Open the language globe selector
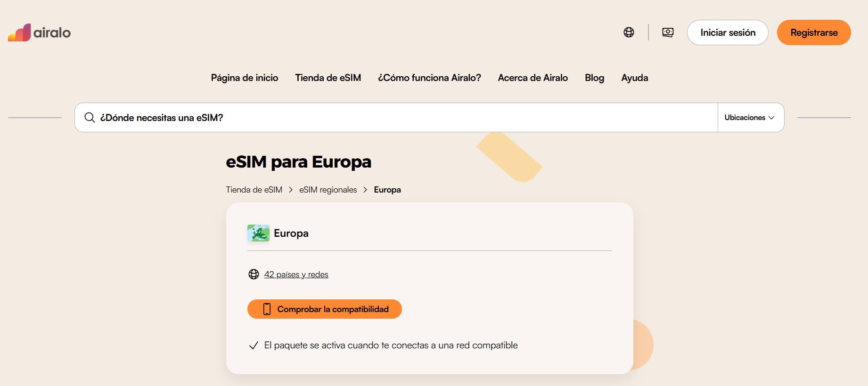 pos(629,32)
